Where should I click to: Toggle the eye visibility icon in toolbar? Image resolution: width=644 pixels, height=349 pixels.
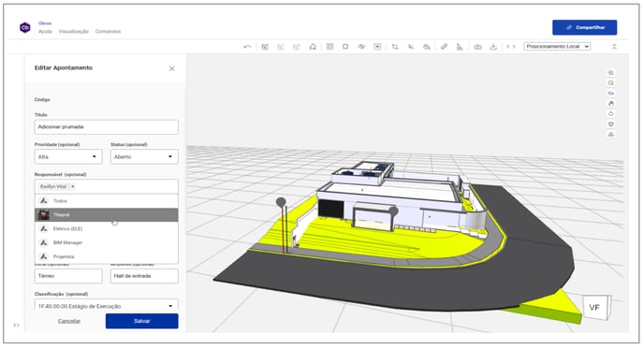(361, 47)
